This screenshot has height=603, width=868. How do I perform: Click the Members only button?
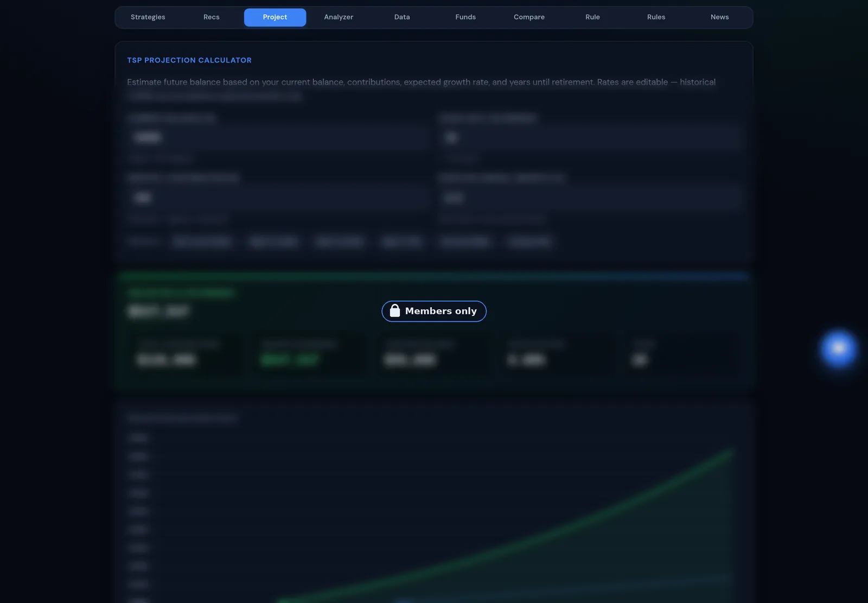coord(434,311)
